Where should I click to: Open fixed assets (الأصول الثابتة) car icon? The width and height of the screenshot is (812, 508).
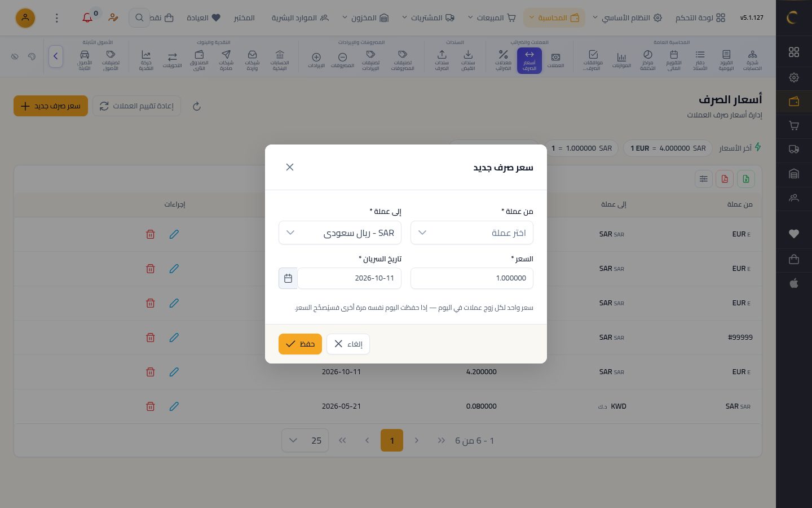point(85,60)
